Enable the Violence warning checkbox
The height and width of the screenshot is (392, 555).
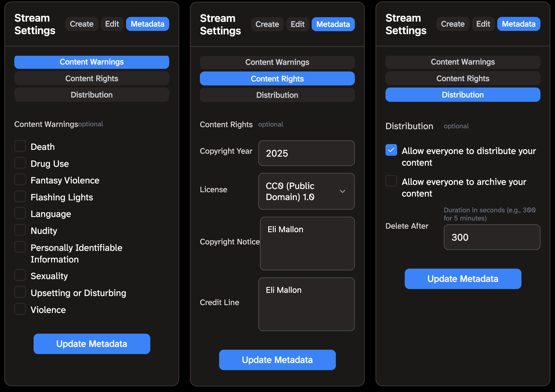coord(20,309)
